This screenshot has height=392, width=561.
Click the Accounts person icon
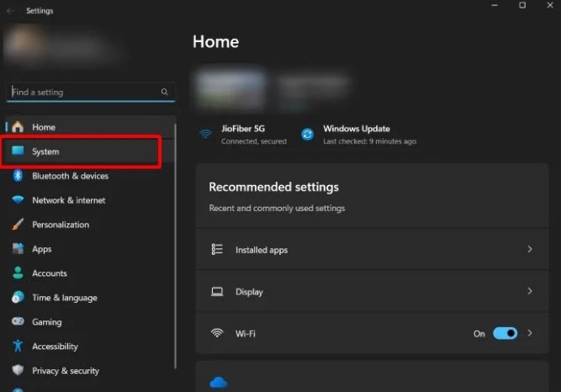click(18, 273)
